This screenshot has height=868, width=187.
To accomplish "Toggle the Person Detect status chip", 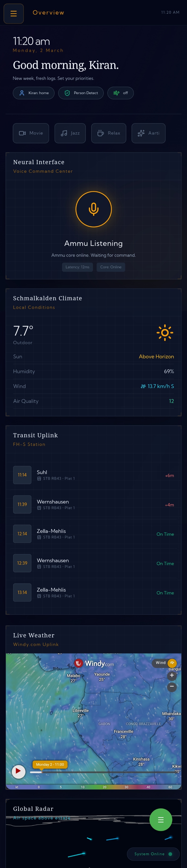I will coord(81,93).
